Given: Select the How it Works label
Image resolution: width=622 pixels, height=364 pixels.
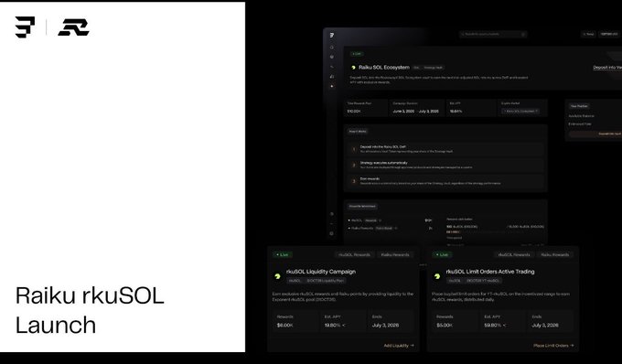Looking at the screenshot, I should (x=358, y=132).
